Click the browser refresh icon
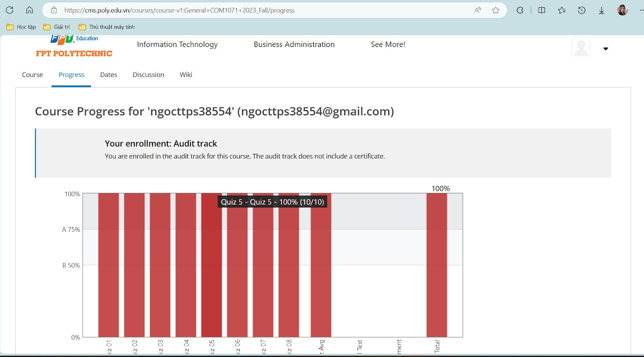Viewport: 644px width, 357px height. click(x=10, y=10)
